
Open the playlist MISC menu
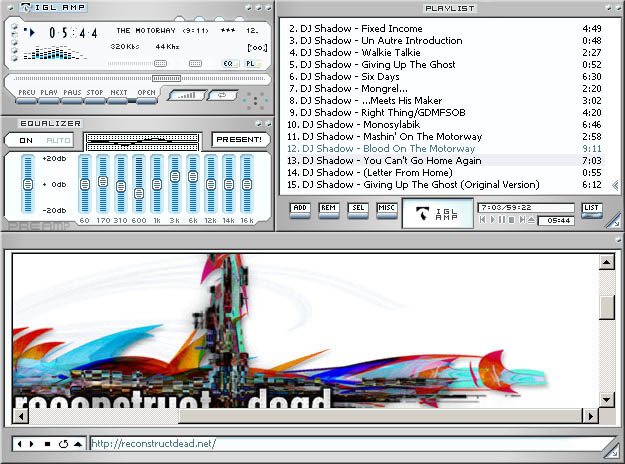point(387,210)
